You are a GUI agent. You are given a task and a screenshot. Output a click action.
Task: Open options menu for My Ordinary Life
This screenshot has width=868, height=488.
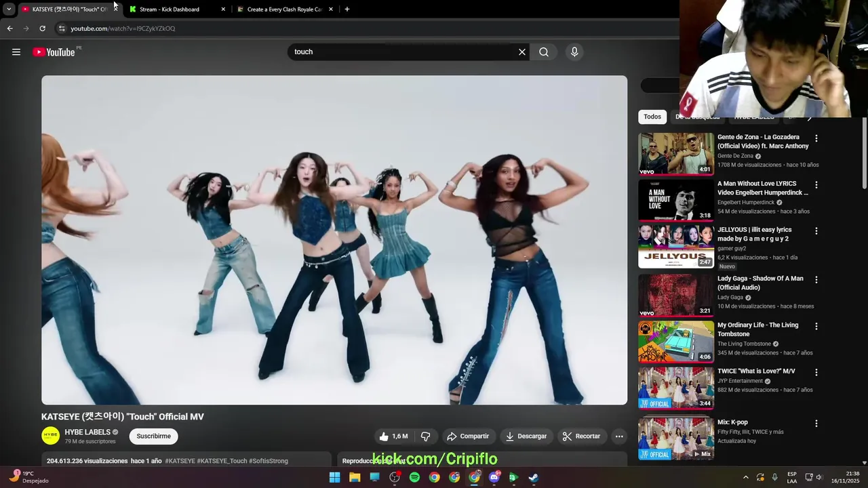[816, 326]
